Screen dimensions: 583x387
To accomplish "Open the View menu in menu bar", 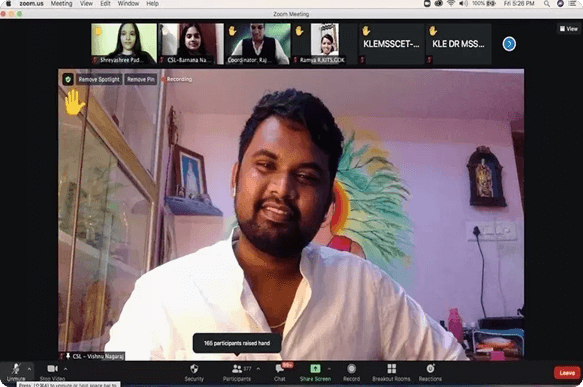I will pos(86,4).
